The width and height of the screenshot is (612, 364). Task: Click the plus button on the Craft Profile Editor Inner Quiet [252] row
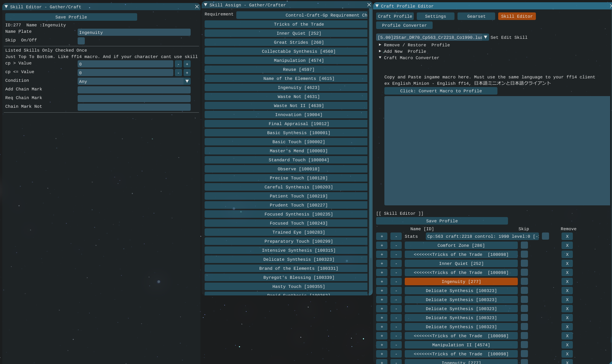[x=382, y=263]
